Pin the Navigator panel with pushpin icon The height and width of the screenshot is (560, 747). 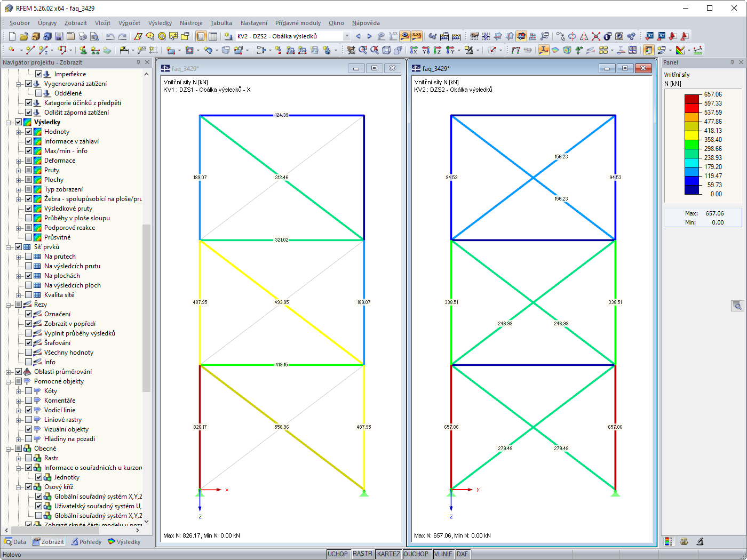click(139, 62)
